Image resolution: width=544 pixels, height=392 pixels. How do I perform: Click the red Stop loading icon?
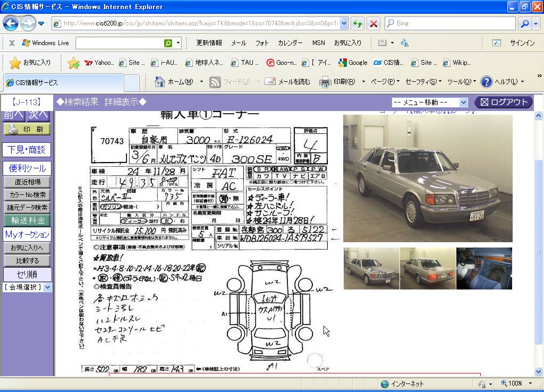[x=373, y=23]
